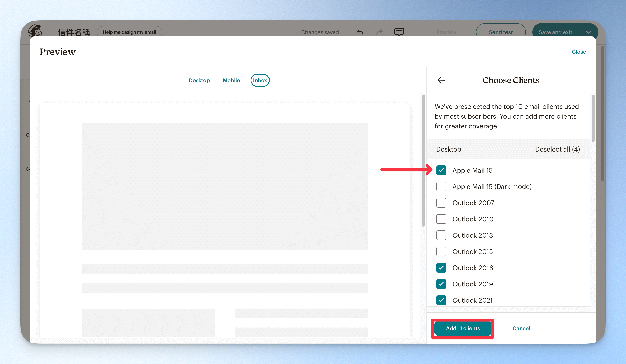Click the clients list scrollbar

coord(593,118)
